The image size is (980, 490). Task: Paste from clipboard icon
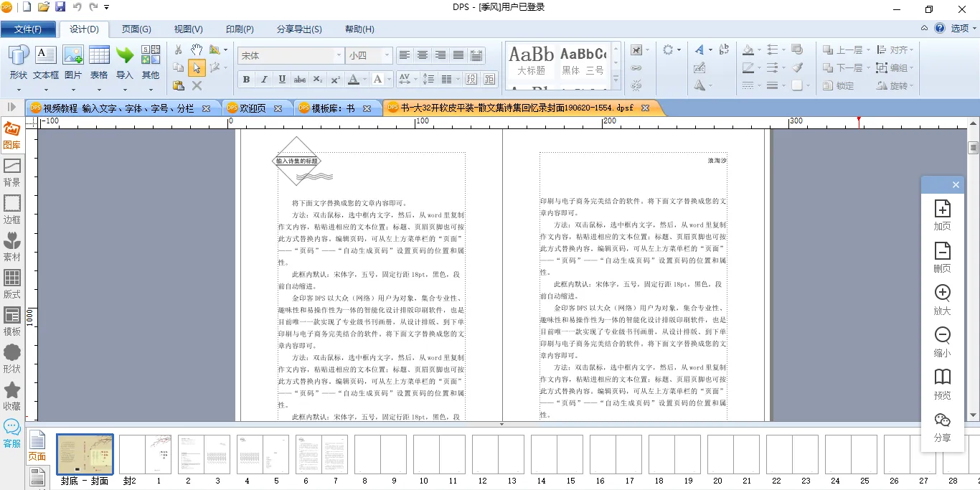tap(179, 85)
